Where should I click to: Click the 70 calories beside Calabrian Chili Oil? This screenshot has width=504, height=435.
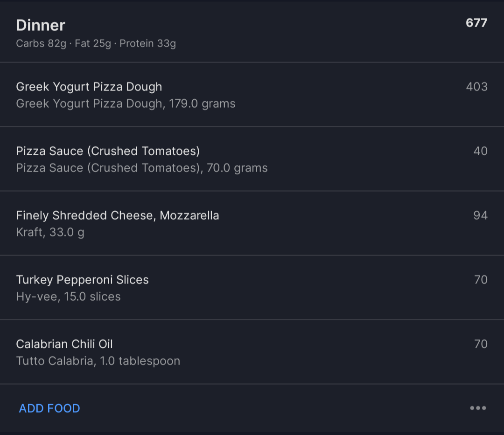[481, 344]
